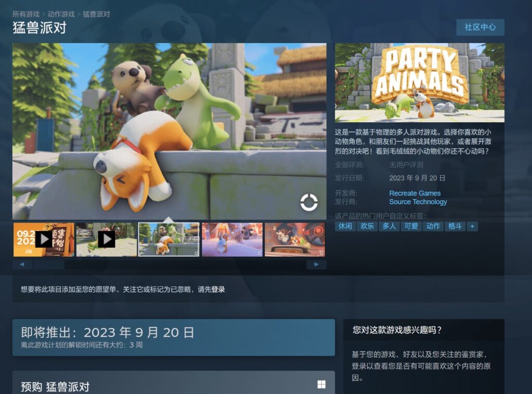Screen dimensions: 532x394
Task: Click the thumbnail strip scrollbar handle
Action: coord(48,265)
